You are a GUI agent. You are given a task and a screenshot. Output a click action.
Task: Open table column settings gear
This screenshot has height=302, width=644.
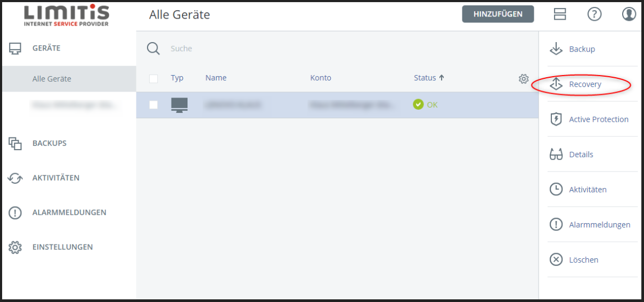pos(524,79)
